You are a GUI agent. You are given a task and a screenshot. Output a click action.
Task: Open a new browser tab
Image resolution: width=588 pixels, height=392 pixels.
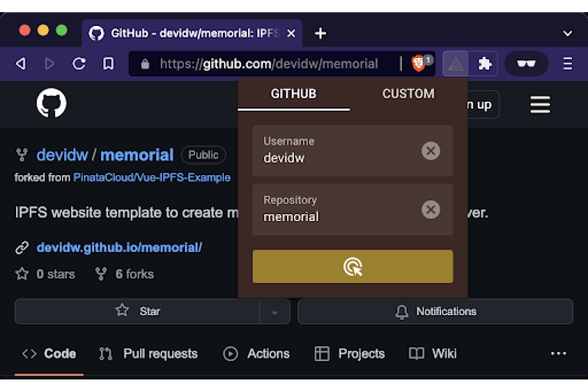320,33
